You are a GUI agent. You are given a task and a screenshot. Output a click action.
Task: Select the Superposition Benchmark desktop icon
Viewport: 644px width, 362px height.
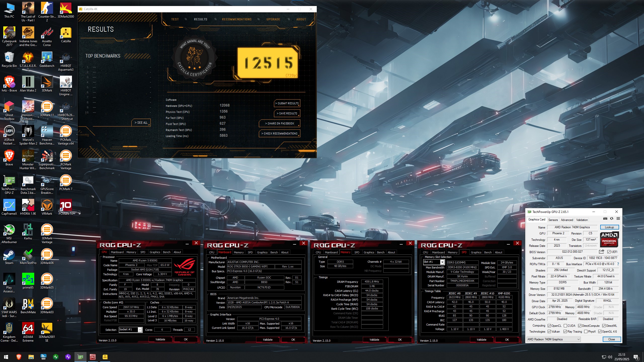coord(47,160)
